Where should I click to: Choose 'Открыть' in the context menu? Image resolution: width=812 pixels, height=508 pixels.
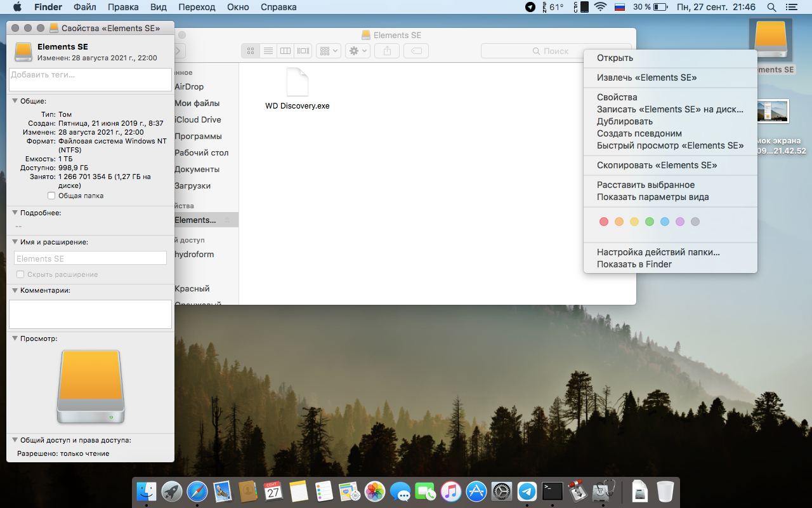[670, 58]
